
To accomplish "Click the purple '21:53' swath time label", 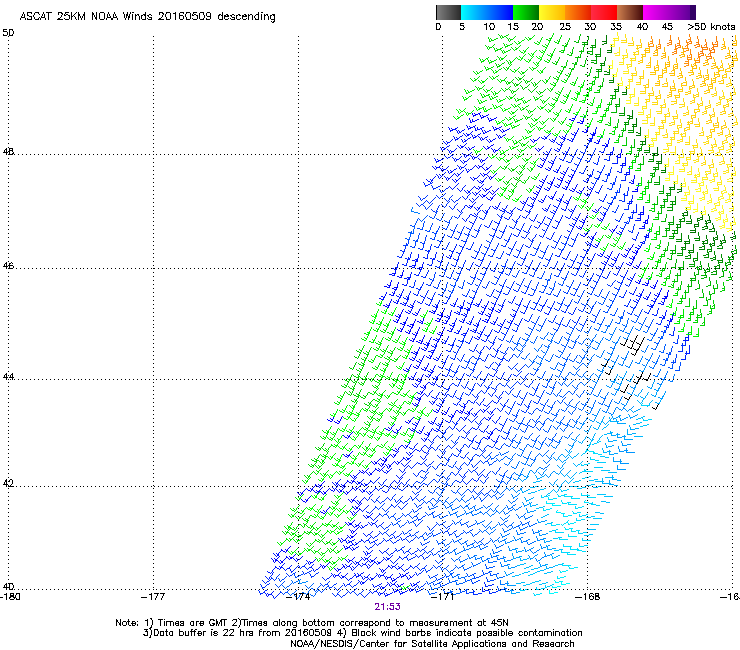I will point(387,607).
